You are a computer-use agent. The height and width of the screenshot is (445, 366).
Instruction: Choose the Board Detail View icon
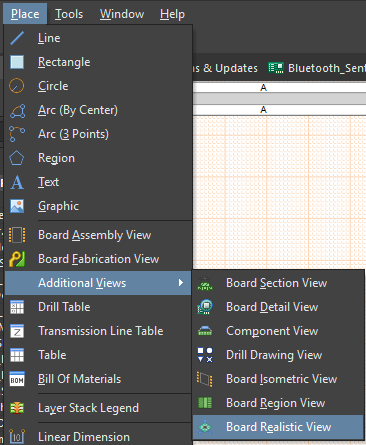pyautogui.click(x=205, y=307)
